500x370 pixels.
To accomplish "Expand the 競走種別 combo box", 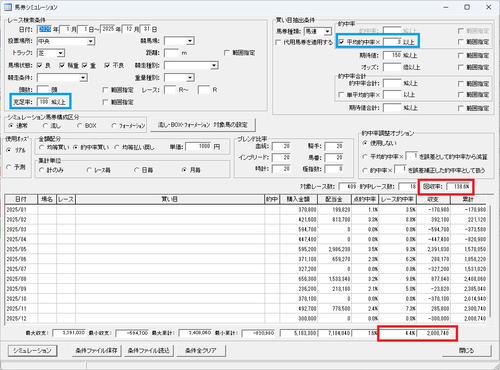I will pyautogui.click(x=214, y=66).
